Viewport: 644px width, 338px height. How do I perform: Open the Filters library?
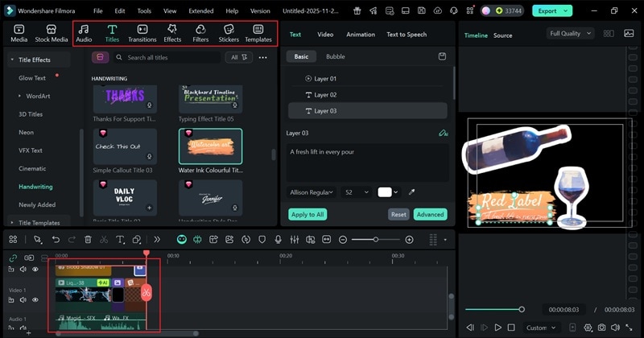coord(200,34)
